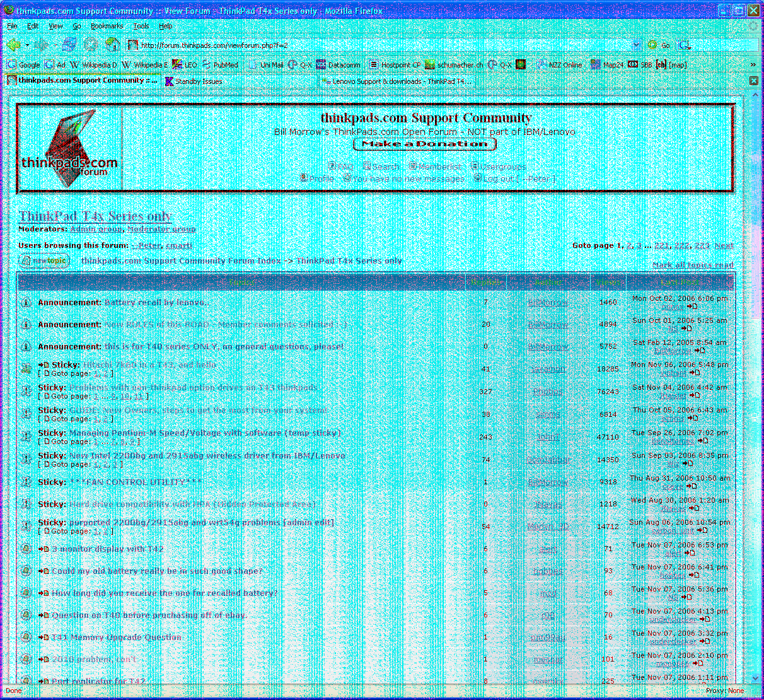The height and width of the screenshot is (700, 764).
Task: Click in the address bar URL field
Action: click(378, 45)
